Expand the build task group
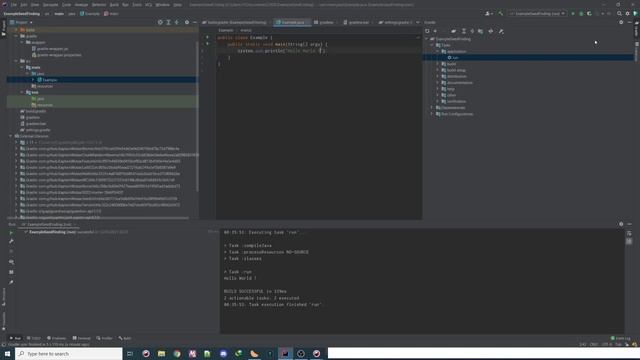The height and width of the screenshot is (360, 640). (x=438, y=64)
